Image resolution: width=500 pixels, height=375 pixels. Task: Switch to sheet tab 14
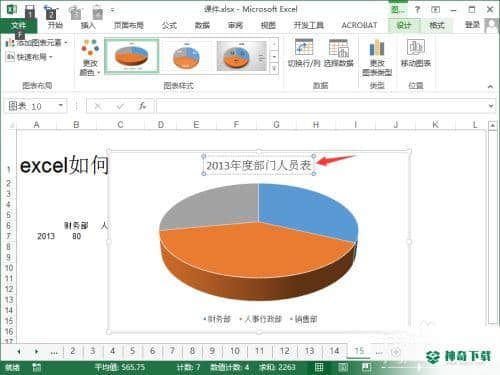pyautogui.click(x=334, y=351)
